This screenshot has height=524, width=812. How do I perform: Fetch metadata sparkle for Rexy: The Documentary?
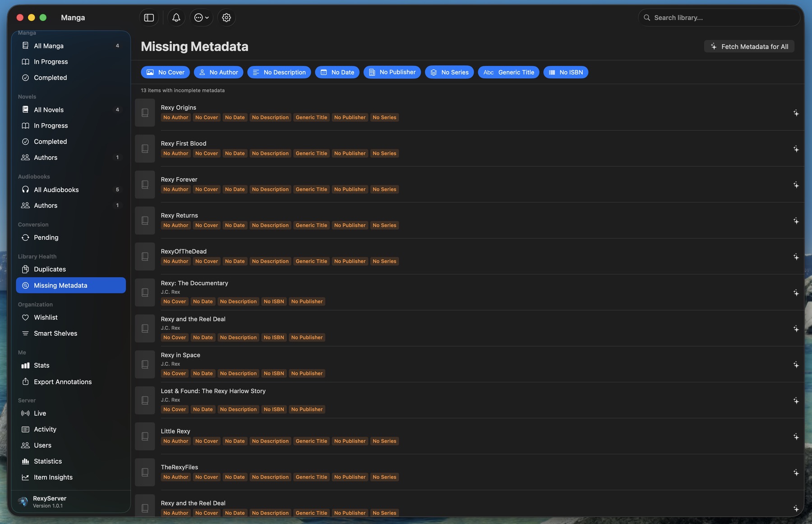point(796,293)
